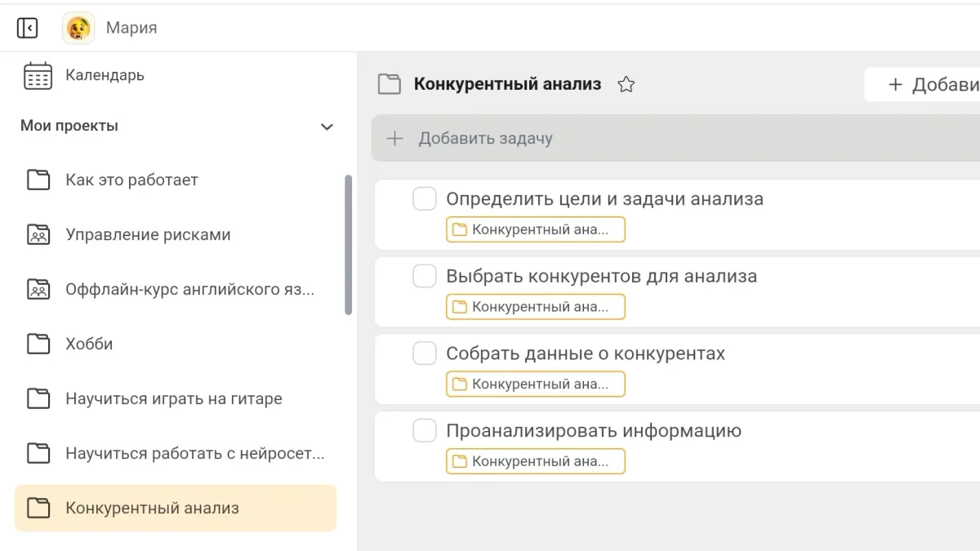
Task: Click the shared folder icon for Управление рисками
Action: (x=38, y=235)
